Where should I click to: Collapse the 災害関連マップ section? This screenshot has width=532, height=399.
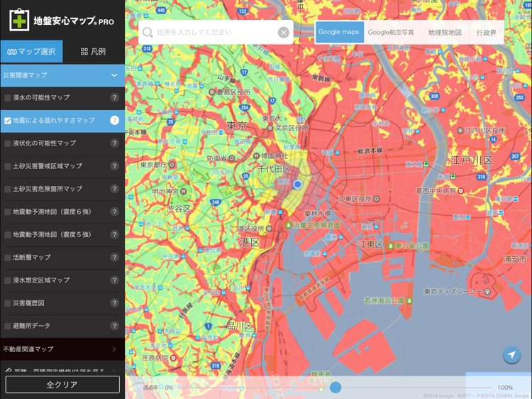[62, 75]
